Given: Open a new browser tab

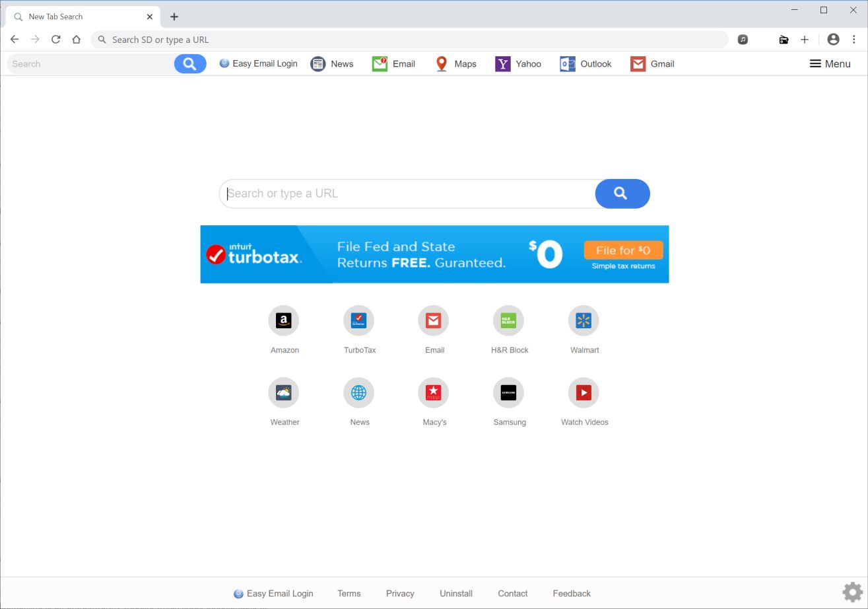Looking at the screenshot, I should (174, 17).
